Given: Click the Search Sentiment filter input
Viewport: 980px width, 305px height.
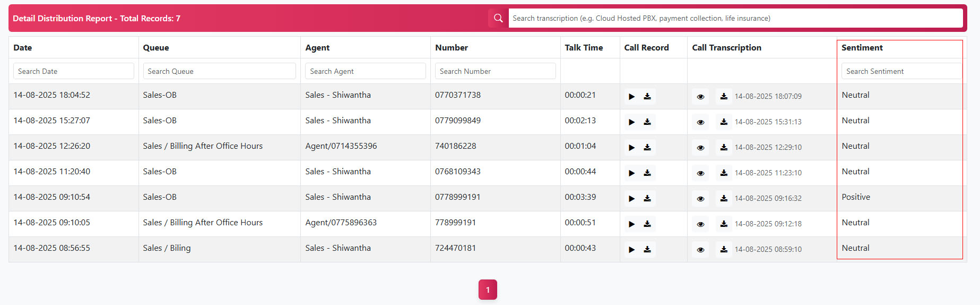Looking at the screenshot, I should coord(901,71).
